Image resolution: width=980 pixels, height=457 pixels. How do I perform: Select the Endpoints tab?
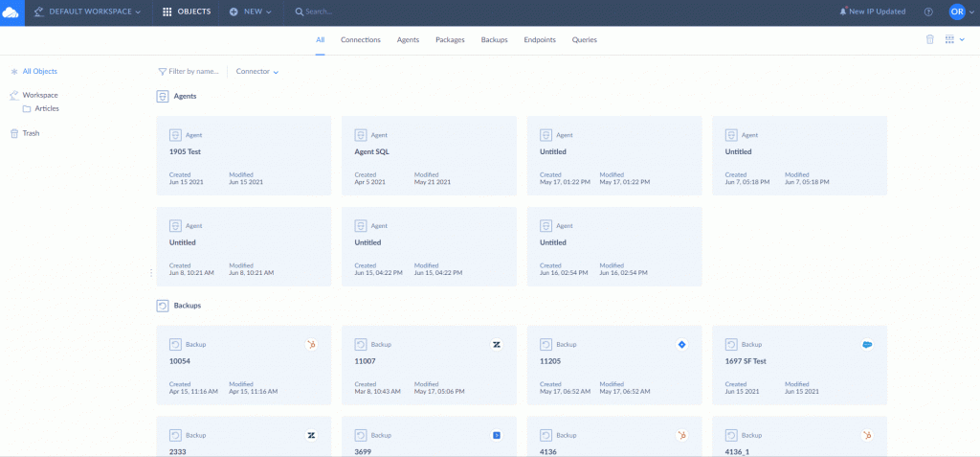pyautogui.click(x=540, y=40)
